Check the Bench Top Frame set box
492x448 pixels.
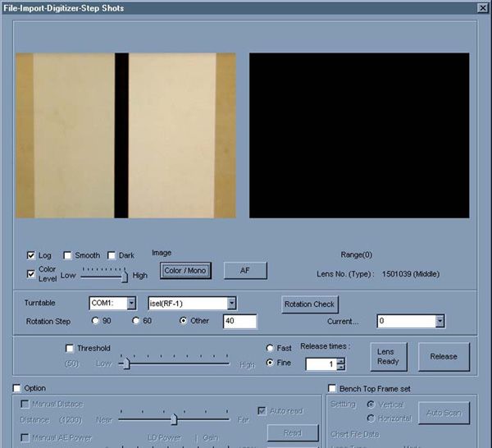[332, 388]
